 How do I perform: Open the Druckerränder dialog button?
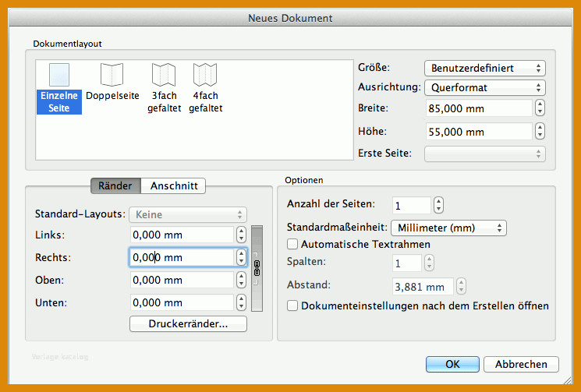(188, 324)
